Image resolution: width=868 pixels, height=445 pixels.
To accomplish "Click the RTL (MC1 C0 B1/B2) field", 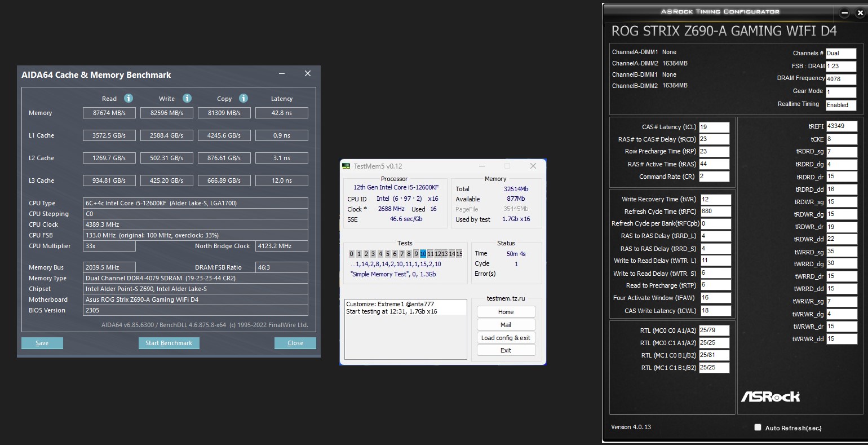I will point(715,355).
